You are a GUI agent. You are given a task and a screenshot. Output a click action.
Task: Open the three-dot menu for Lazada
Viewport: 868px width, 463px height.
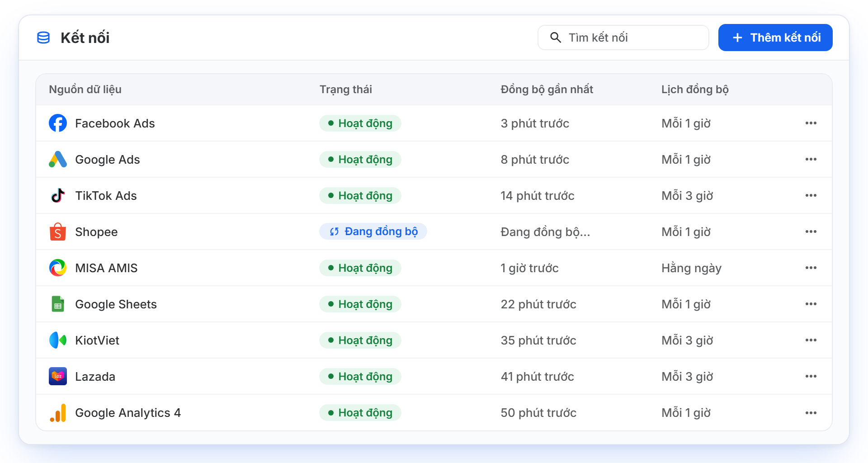(x=811, y=376)
